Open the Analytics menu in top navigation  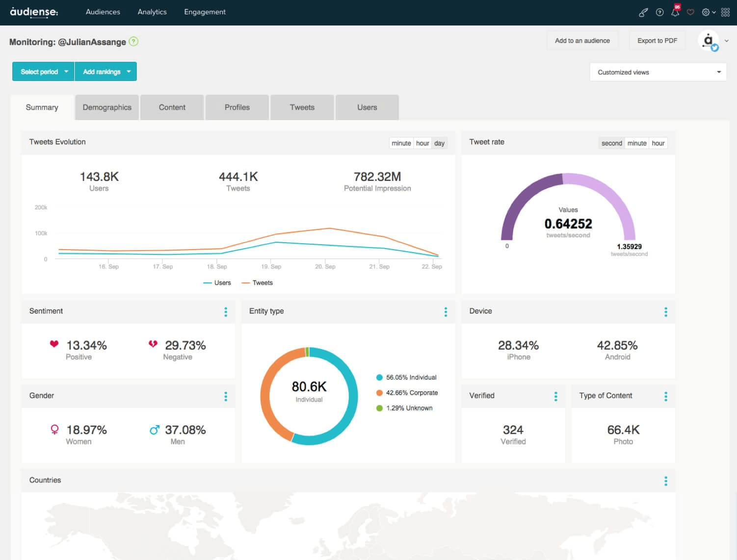(152, 12)
